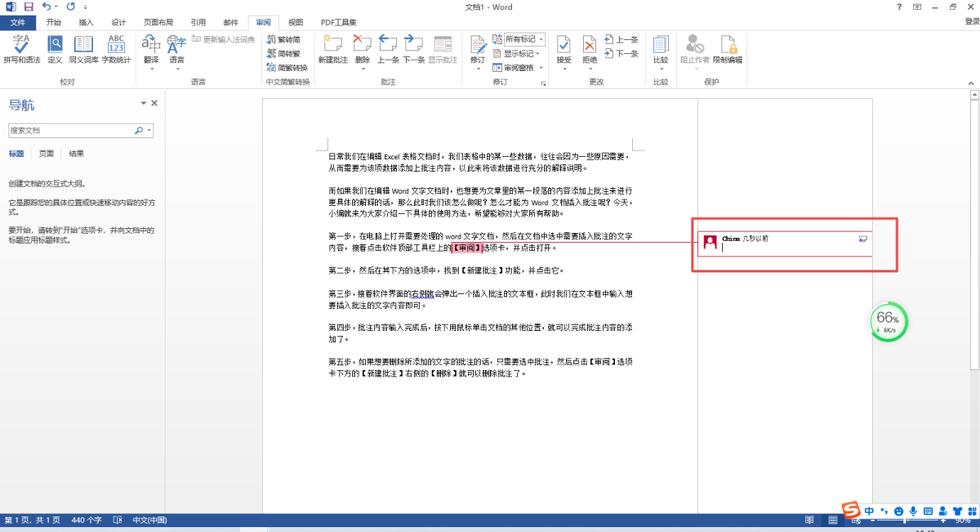Switch to the 插入 (Insert) ribbon tab

(x=87, y=22)
